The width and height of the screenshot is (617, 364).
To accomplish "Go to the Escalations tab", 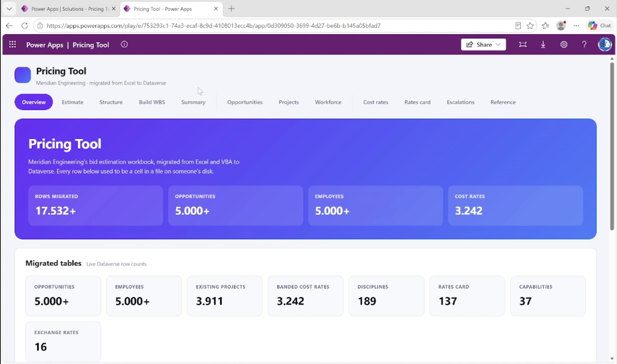I will point(460,102).
